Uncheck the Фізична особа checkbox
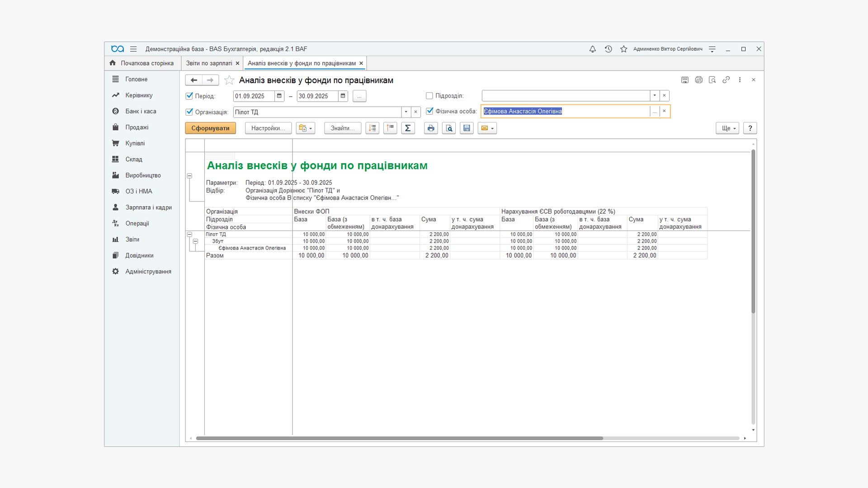Viewport: 868px width, 488px height. click(429, 111)
